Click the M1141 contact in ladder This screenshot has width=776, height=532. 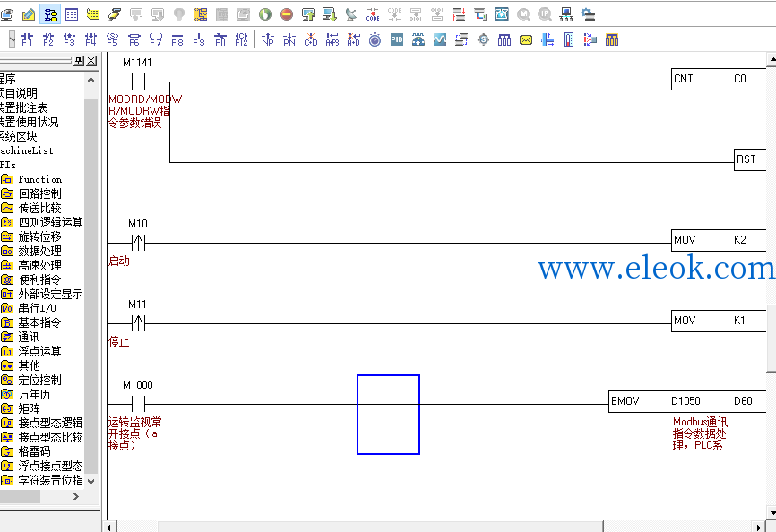(x=138, y=82)
